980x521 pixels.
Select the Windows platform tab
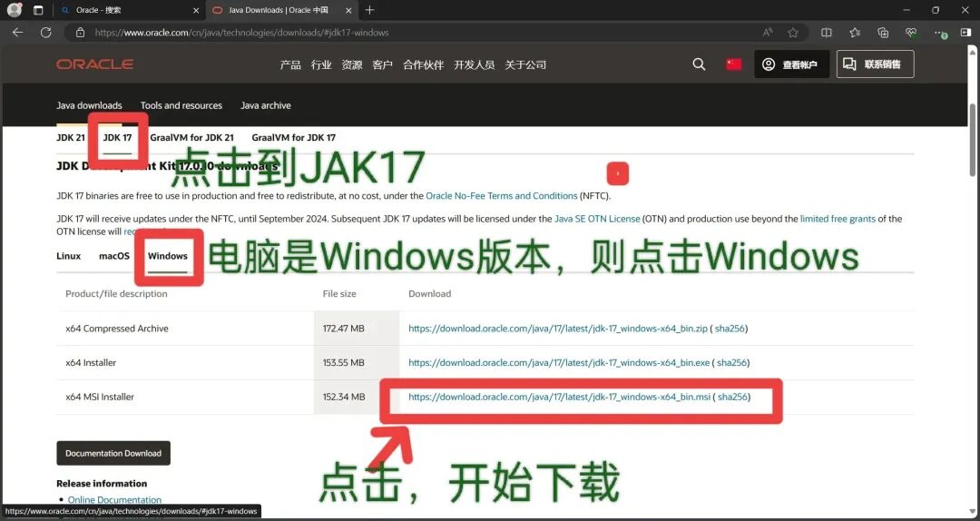(168, 256)
